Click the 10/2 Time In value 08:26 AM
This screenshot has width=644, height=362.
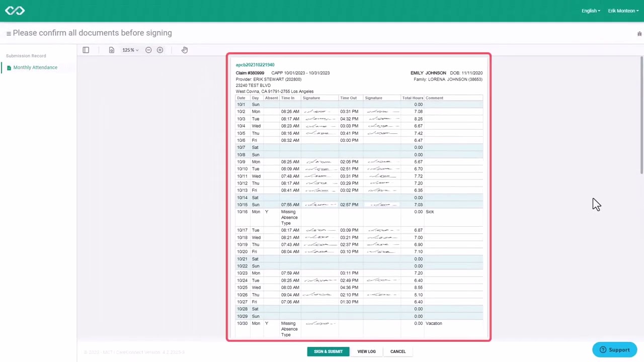[x=290, y=112]
